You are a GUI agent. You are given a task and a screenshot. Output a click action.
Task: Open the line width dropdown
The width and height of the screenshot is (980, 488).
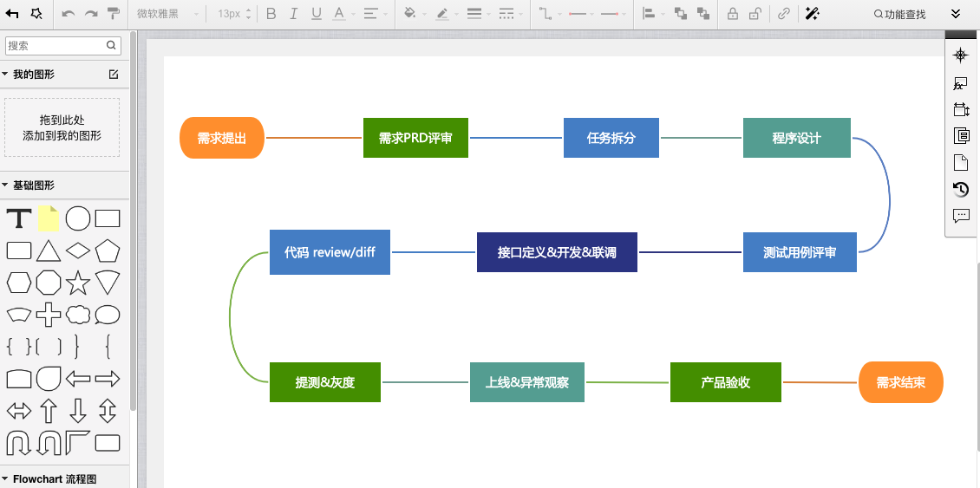478,14
